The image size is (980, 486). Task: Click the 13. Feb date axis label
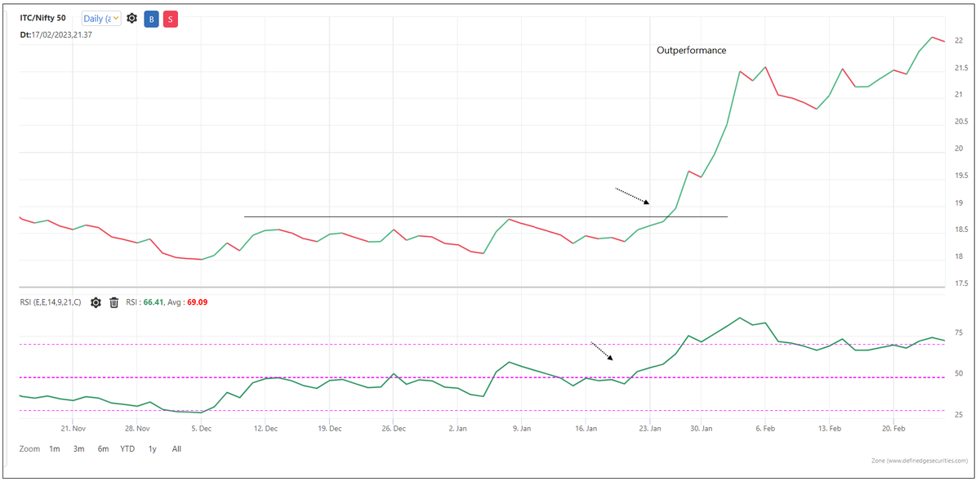[830, 428]
